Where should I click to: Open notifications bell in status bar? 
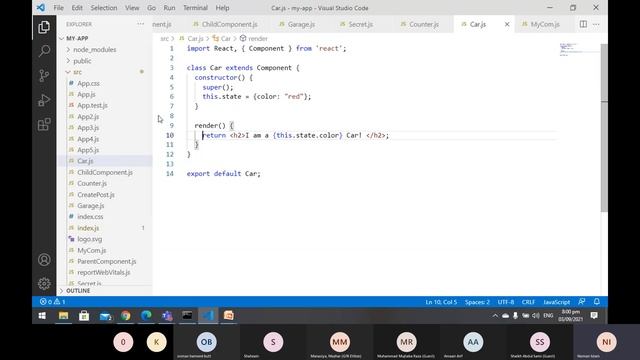(597, 302)
